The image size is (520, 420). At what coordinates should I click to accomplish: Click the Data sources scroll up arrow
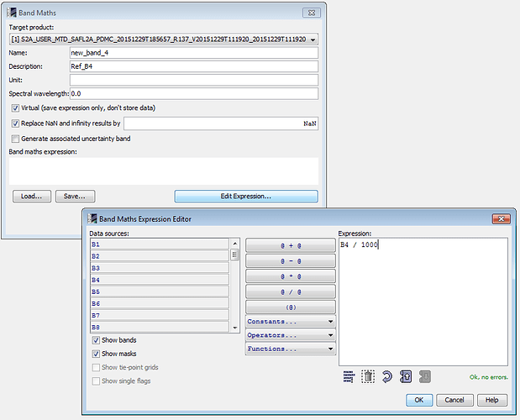[234, 244]
